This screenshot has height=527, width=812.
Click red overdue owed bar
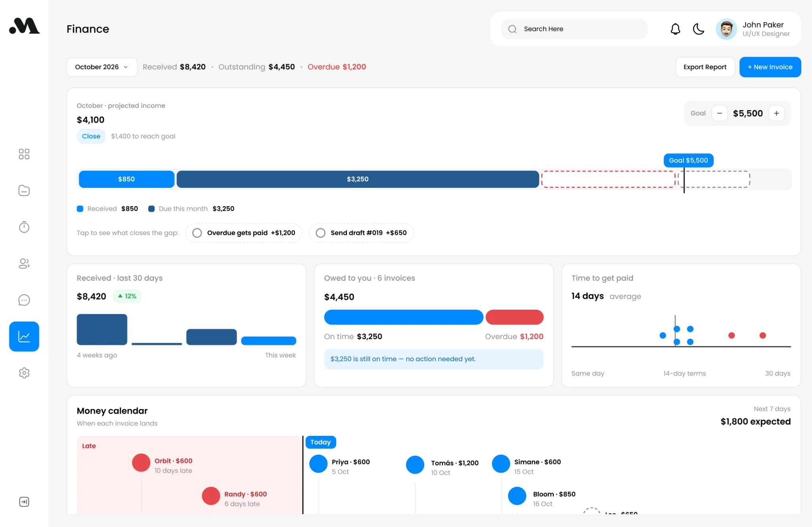click(514, 317)
